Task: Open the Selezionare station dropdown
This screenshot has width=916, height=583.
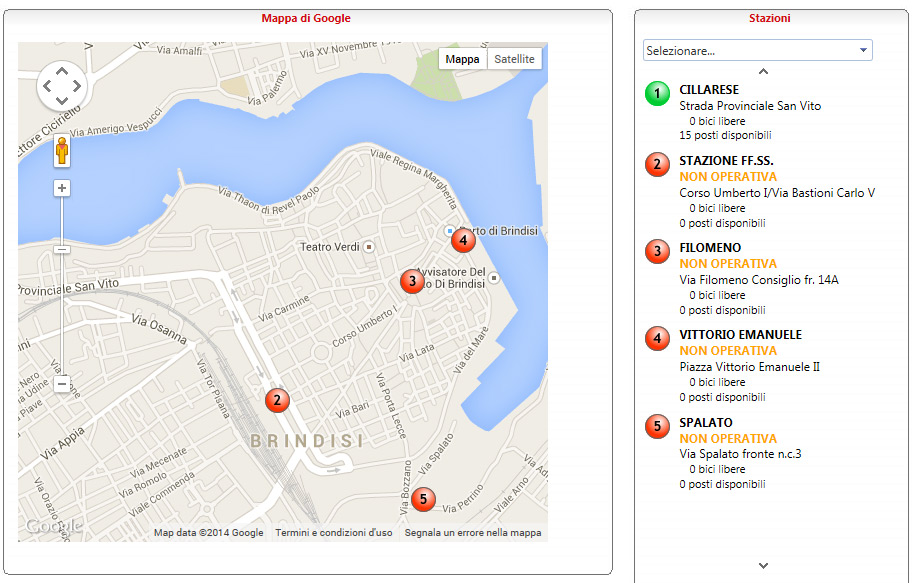Action: click(x=758, y=50)
